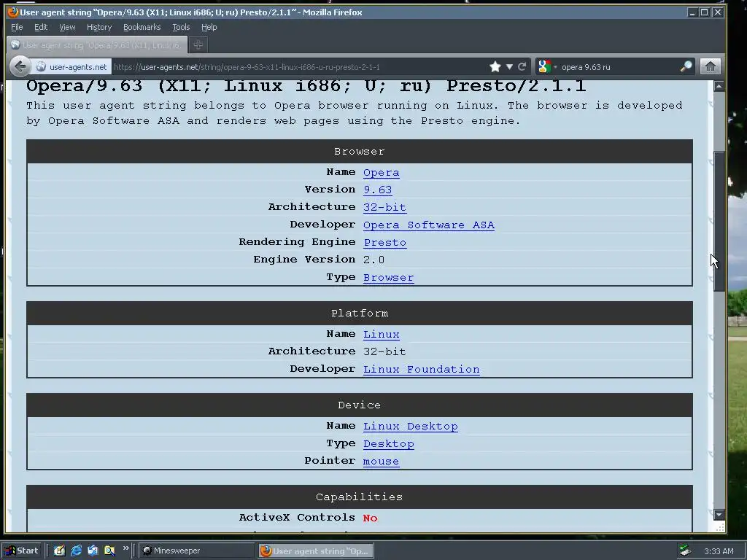747x560 pixels.
Task: Expand hidden quick launch items chevron
Action: click(x=125, y=548)
